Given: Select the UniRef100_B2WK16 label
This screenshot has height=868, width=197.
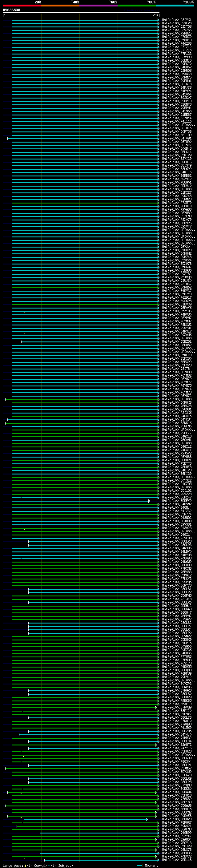Looking at the screenshot, I should (x=176, y=423).
